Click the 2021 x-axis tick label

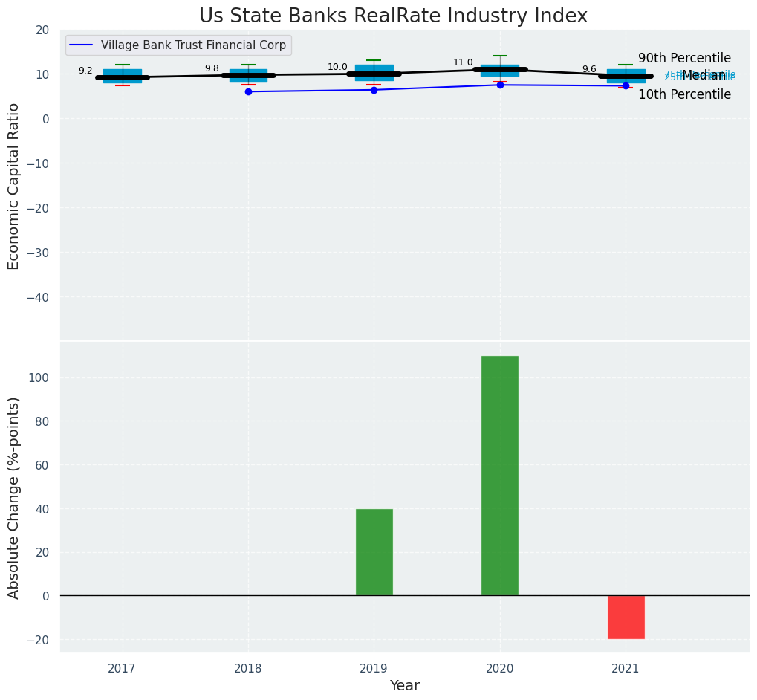tap(626, 668)
